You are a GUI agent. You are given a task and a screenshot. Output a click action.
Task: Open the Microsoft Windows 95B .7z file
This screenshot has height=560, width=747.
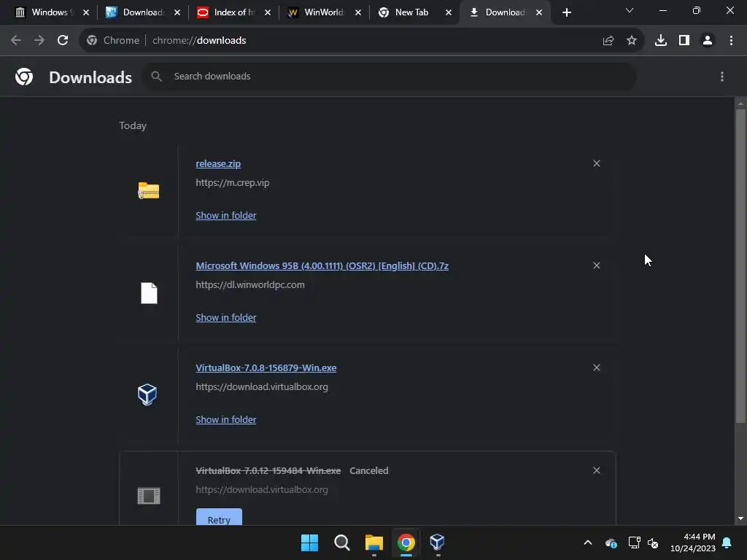coord(322,265)
